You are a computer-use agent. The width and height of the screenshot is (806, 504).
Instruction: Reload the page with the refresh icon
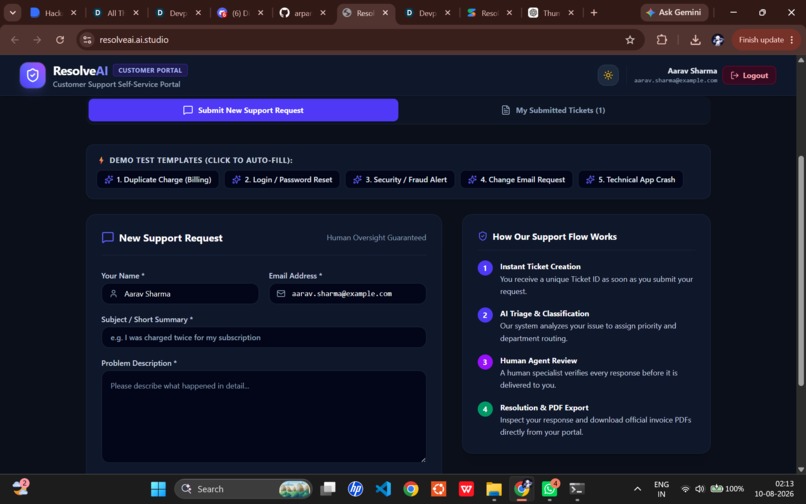click(60, 40)
